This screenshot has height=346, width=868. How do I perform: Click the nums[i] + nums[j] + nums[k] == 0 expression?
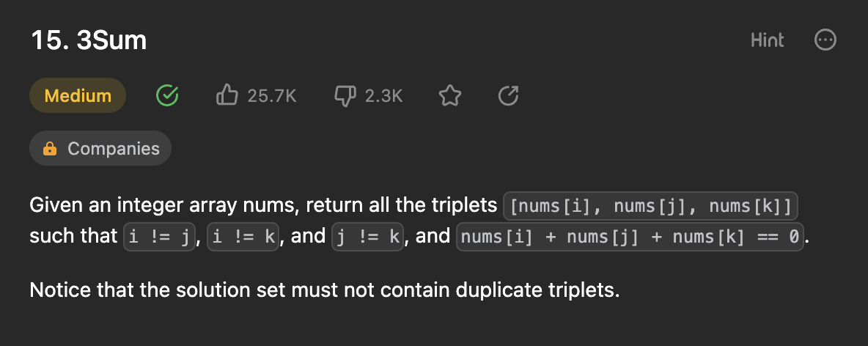coord(630,236)
